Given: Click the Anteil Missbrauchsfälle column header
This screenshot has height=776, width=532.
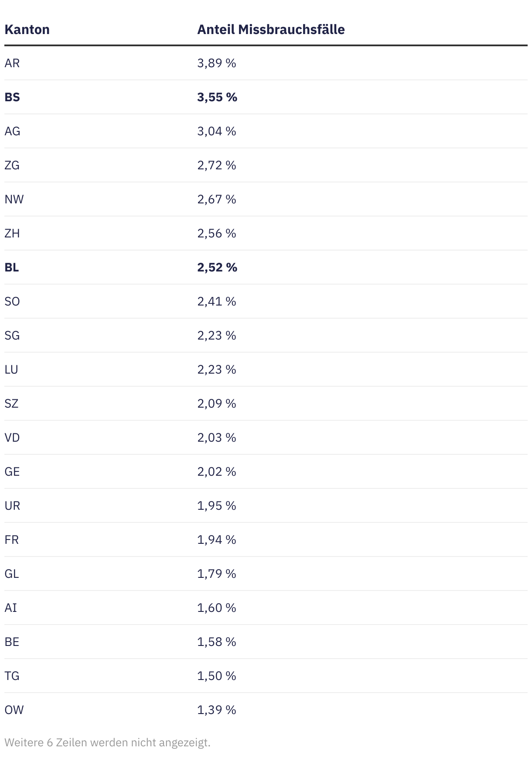Looking at the screenshot, I should 271,30.
